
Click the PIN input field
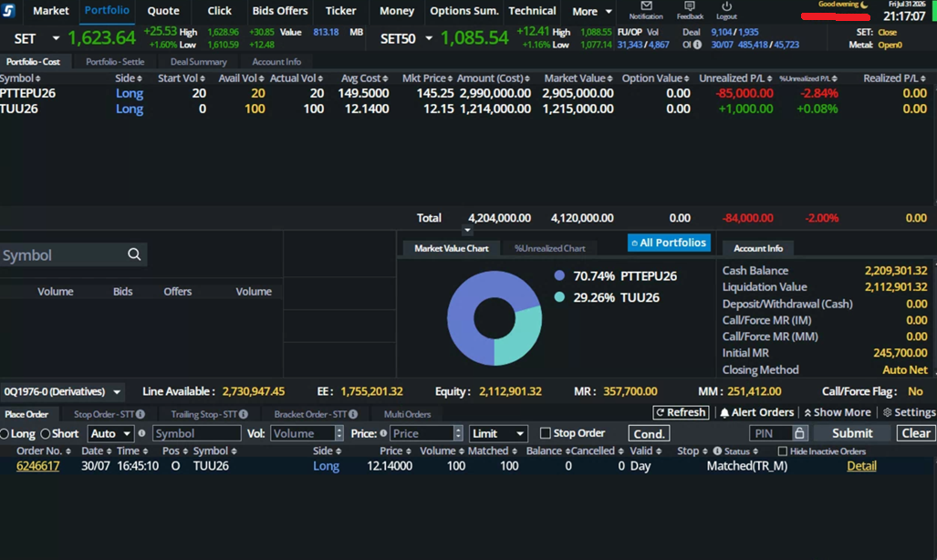772,433
